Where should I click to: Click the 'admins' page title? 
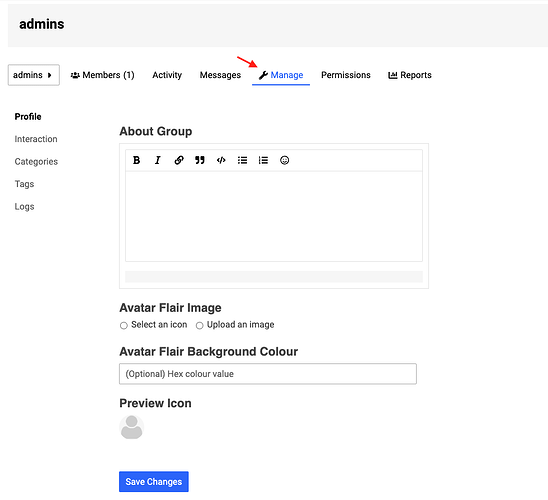point(42,24)
